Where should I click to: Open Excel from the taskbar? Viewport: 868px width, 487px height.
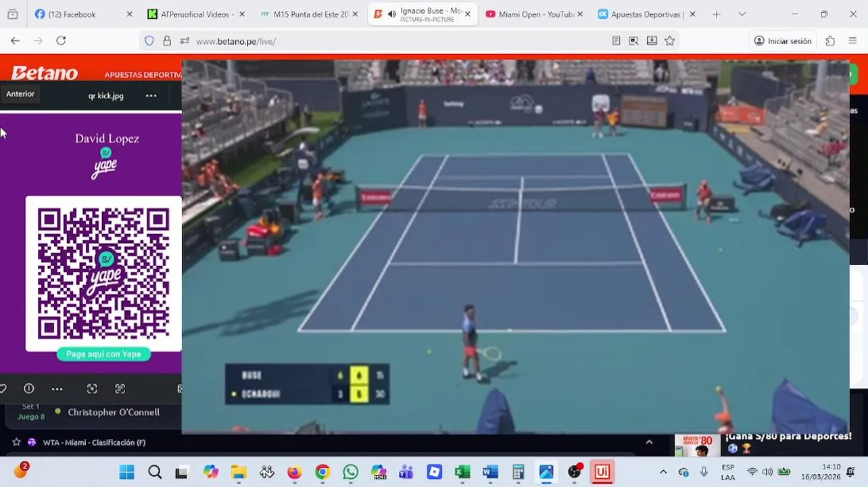(x=462, y=471)
